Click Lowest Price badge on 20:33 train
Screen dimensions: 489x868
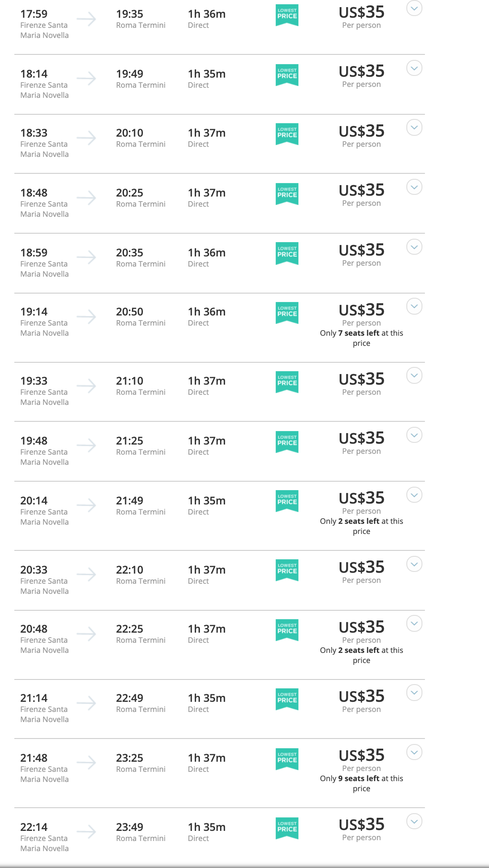point(287,570)
